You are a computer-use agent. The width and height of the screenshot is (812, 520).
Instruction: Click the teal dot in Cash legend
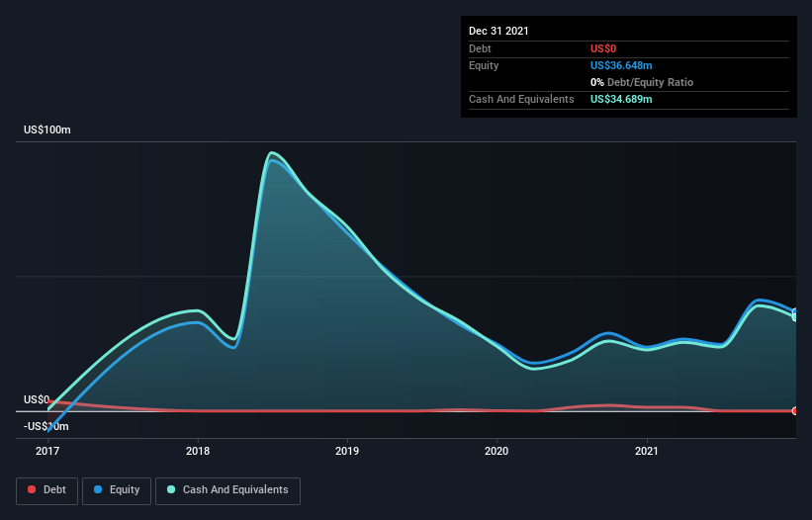click(171, 489)
